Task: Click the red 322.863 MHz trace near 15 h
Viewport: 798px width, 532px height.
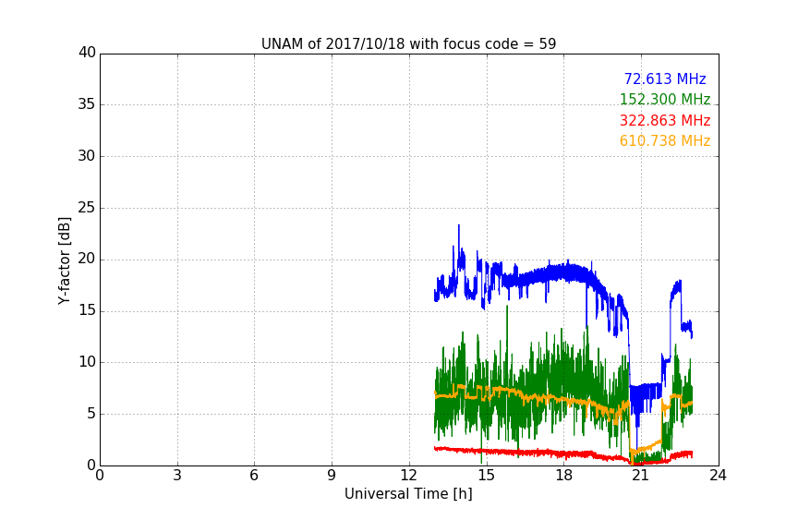Action: coord(487,451)
